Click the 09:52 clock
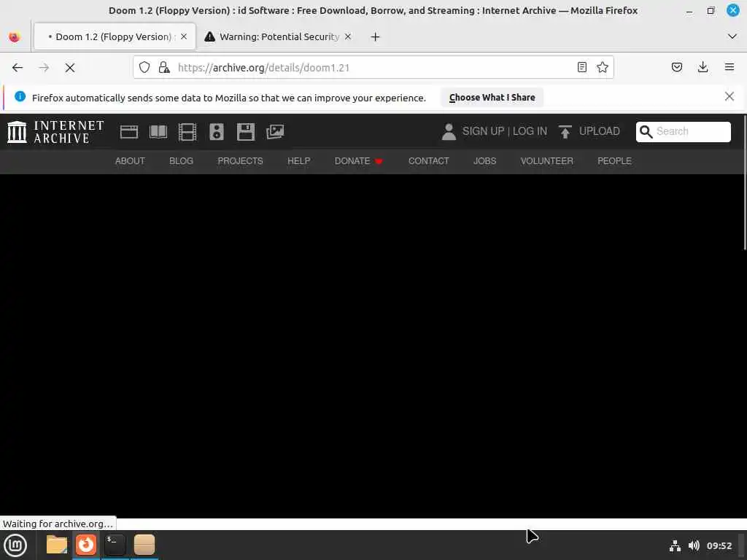Viewport: 747px width, 560px height. (x=719, y=545)
